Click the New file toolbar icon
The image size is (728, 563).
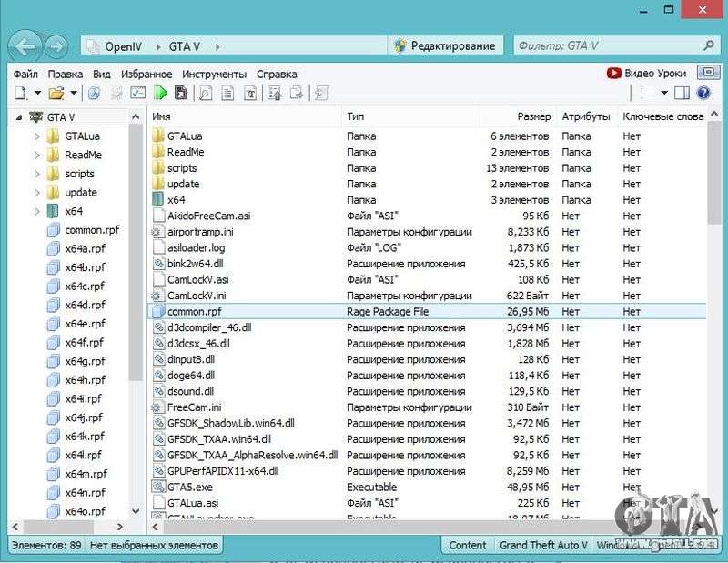point(21,93)
